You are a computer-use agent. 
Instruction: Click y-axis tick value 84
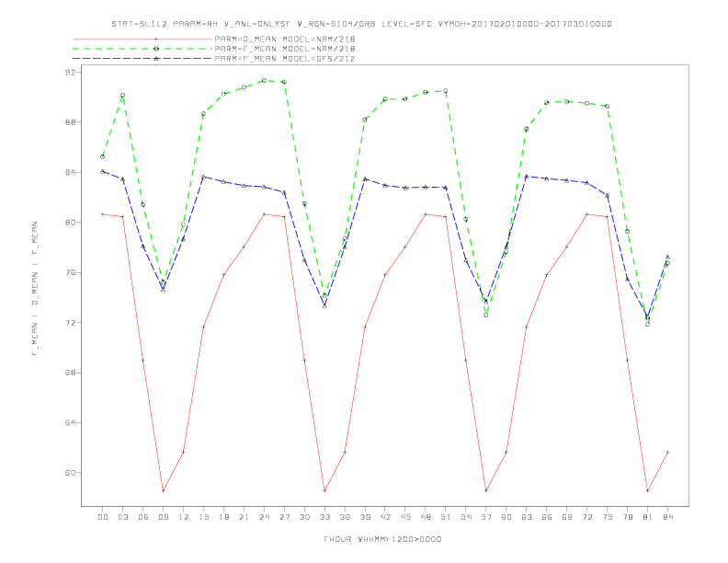71,172
